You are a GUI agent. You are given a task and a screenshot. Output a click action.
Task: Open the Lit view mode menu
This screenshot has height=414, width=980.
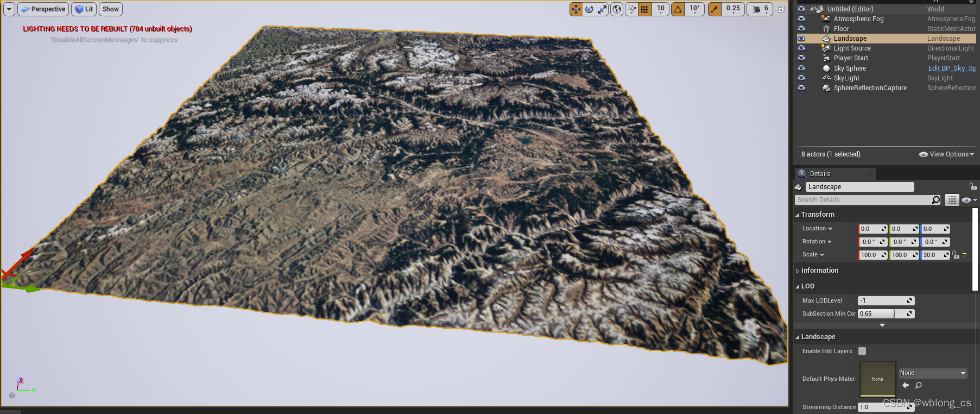click(x=84, y=9)
